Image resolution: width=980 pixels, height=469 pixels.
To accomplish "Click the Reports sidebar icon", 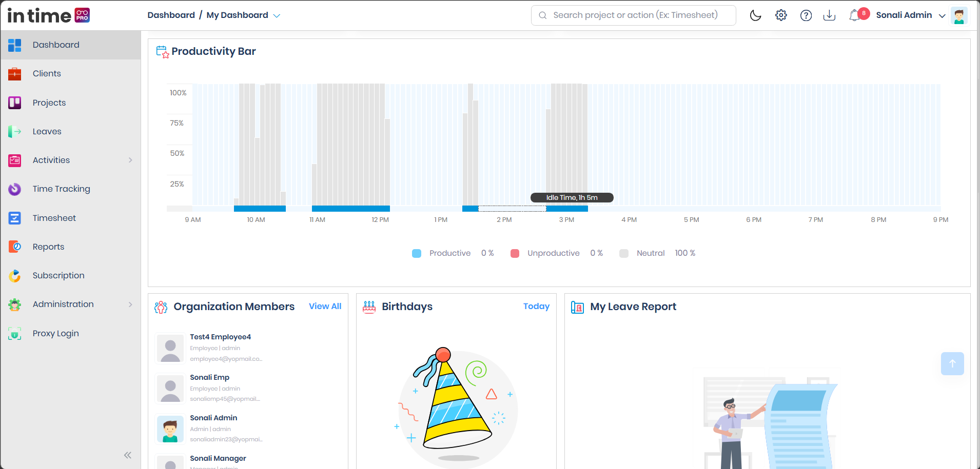I will pos(15,247).
